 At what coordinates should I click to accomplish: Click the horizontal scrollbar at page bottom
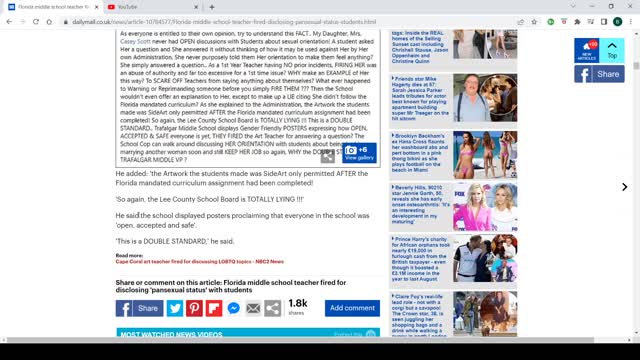tap(300, 340)
